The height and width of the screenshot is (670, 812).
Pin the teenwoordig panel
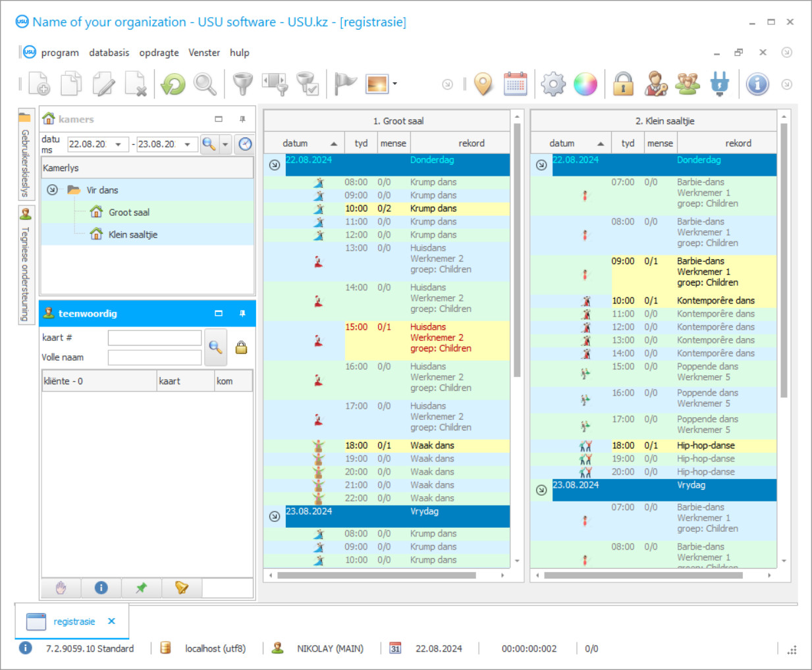242,313
